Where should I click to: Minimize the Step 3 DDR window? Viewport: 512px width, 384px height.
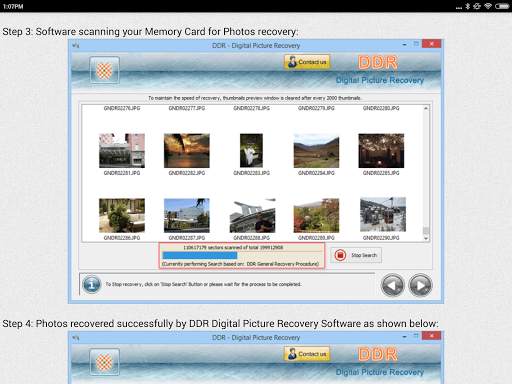tap(404, 44)
